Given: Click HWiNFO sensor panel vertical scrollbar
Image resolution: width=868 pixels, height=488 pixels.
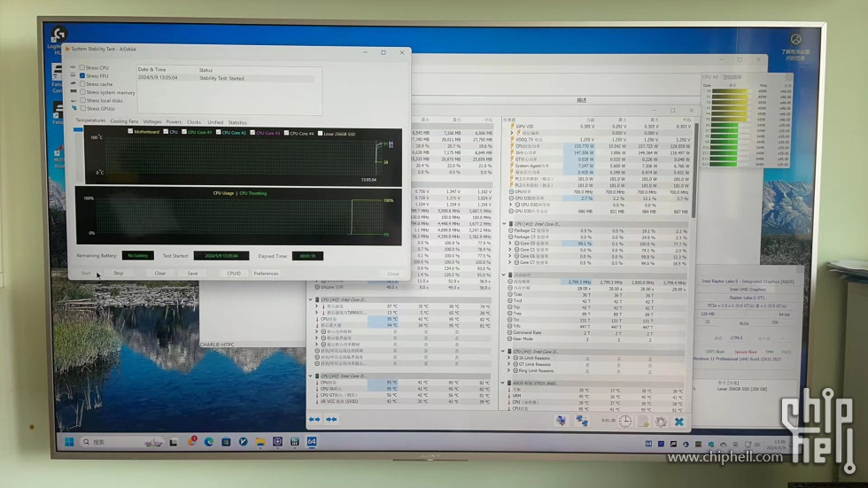Looking at the screenshot, I should [694, 172].
